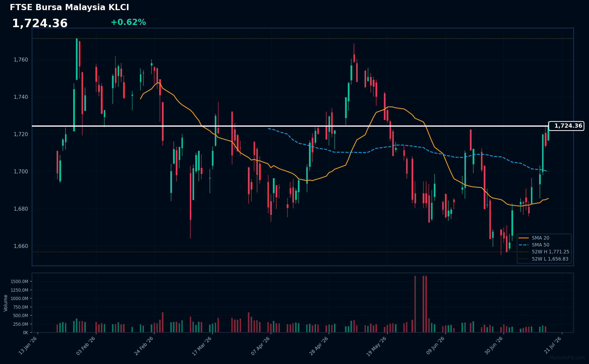Select the 1500.0M volume axis label
The image size is (589, 364).
19,282
